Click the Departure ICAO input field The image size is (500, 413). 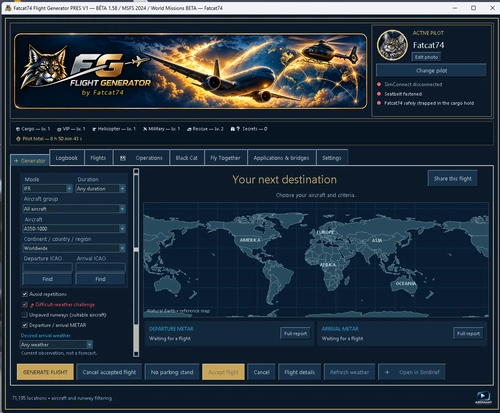(47, 267)
